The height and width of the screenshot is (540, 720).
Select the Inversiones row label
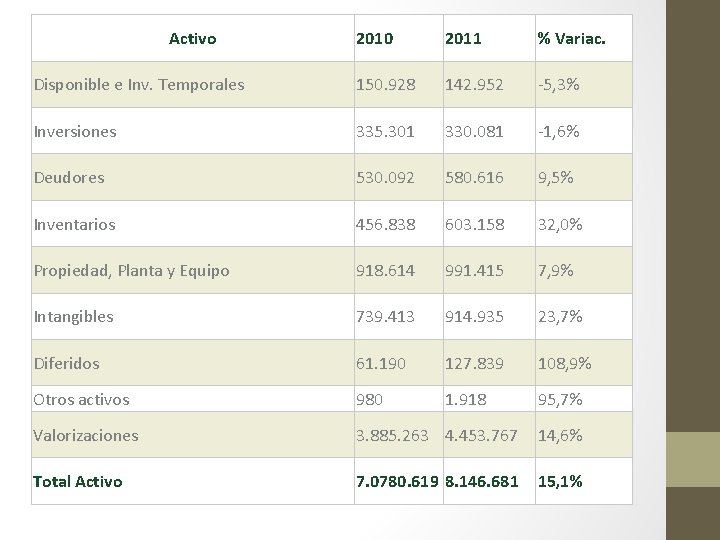(75, 132)
